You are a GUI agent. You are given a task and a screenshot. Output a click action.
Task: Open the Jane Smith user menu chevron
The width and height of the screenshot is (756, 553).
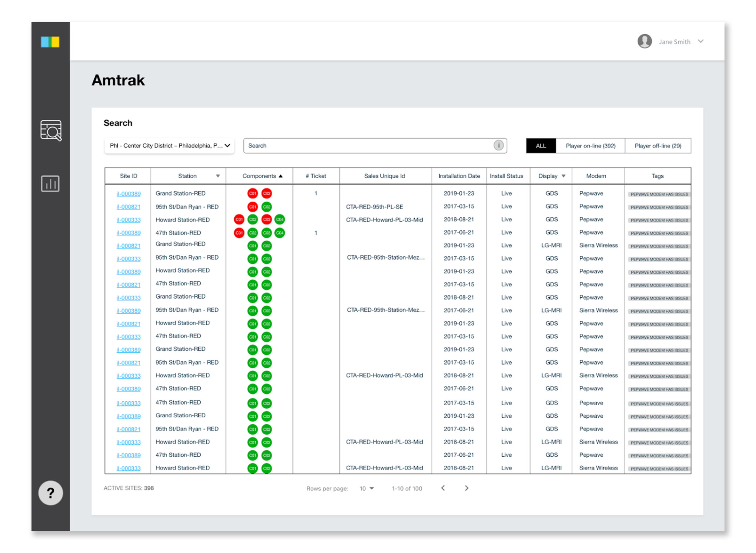[x=700, y=41]
